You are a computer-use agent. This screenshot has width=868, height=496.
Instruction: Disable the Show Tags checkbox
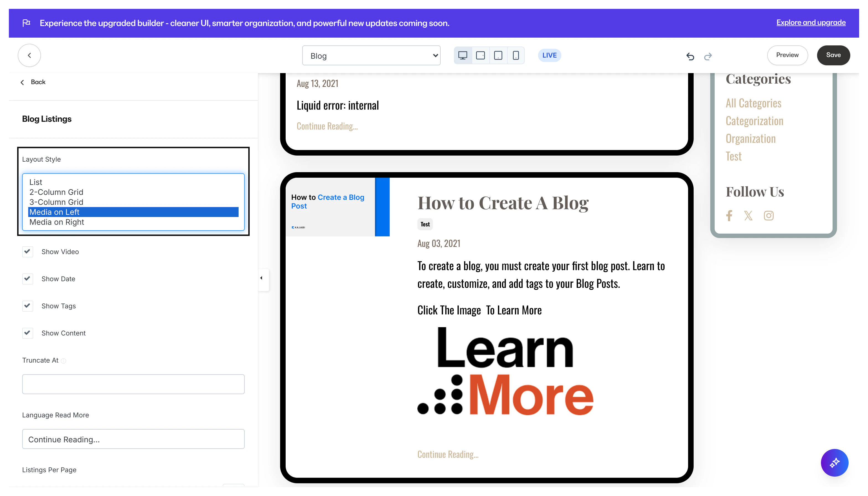28,306
